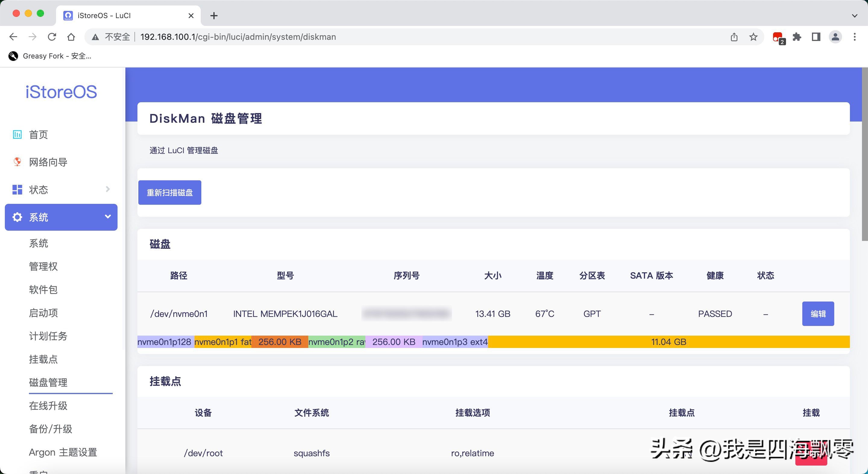Image resolution: width=868 pixels, height=474 pixels.
Task: Click 编辑 button for nvme0n1 disk
Action: 818,314
